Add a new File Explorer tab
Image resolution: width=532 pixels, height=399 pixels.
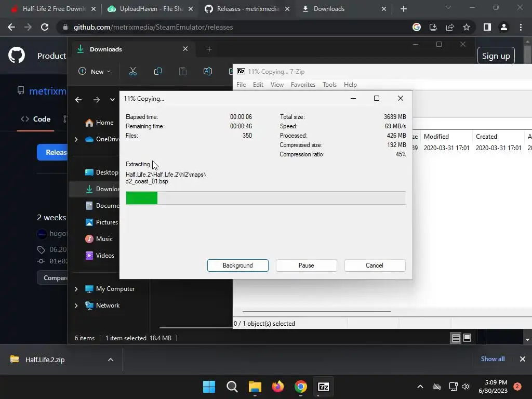pos(209,49)
